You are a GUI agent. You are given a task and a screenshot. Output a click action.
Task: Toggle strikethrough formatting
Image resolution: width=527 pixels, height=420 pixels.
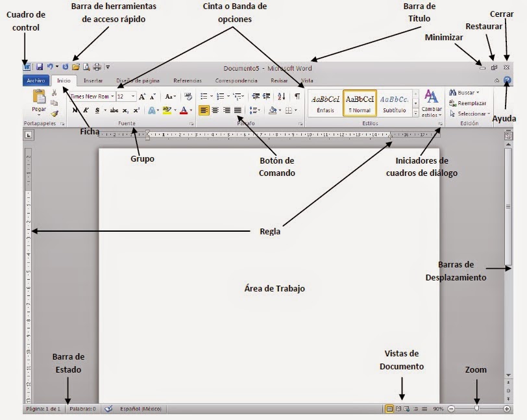point(115,110)
